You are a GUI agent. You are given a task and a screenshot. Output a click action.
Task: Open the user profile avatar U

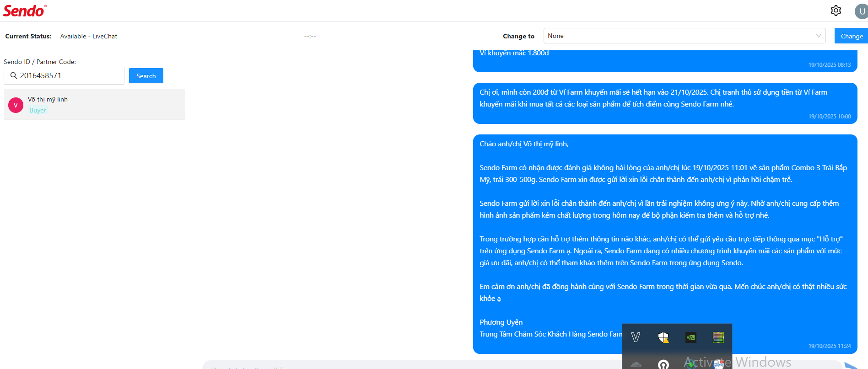coord(862,11)
